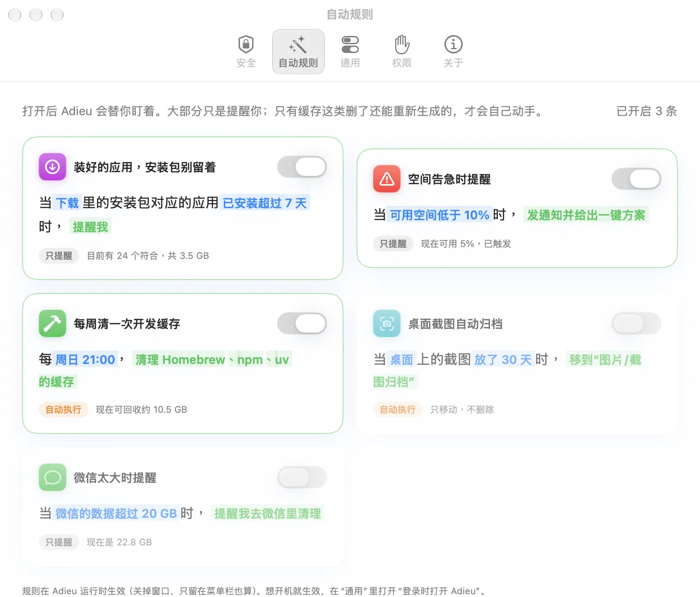Click the 现在是 22.8 GB status
Screen dimensions: 700x597
click(119, 542)
